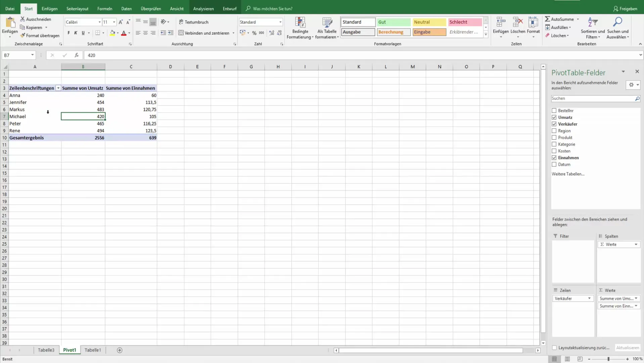Click Weitere Tabellen link
This screenshot has width=644, height=363.
[568, 174]
